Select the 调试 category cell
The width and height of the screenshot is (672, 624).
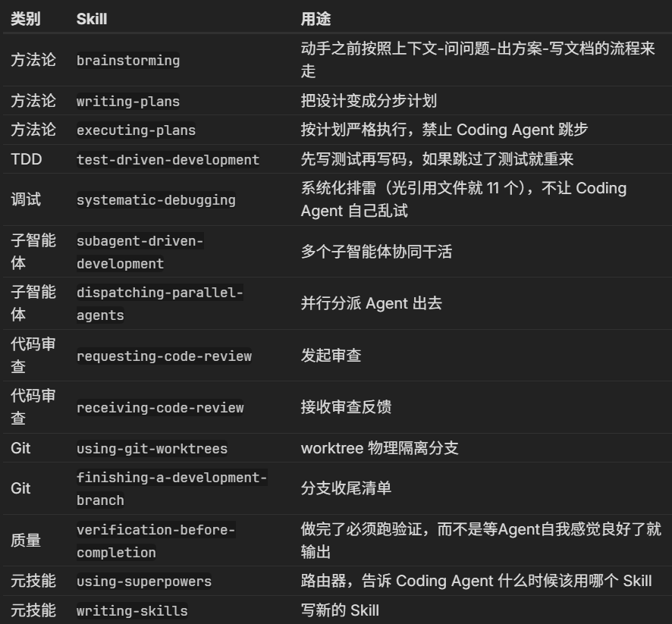26,200
